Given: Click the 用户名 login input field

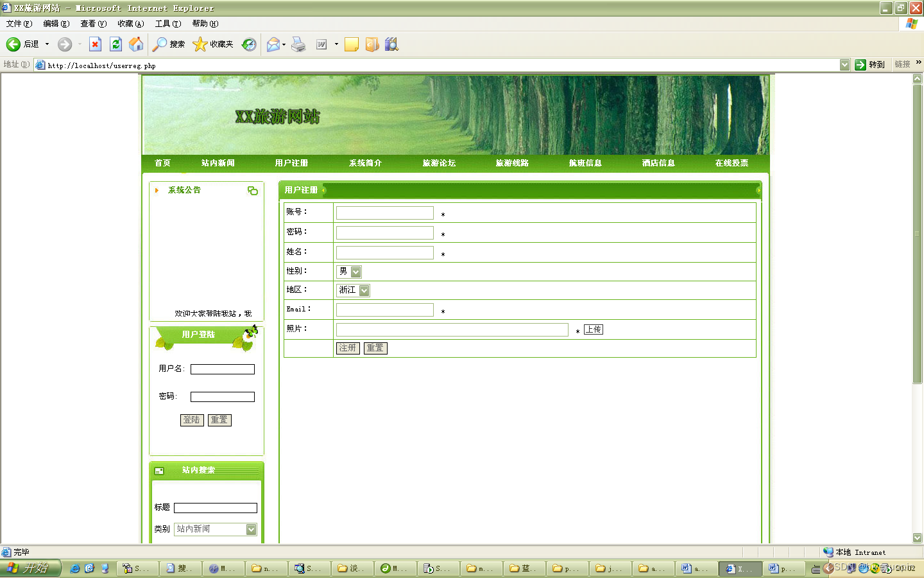Looking at the screenshot, I should coord(223,369).
